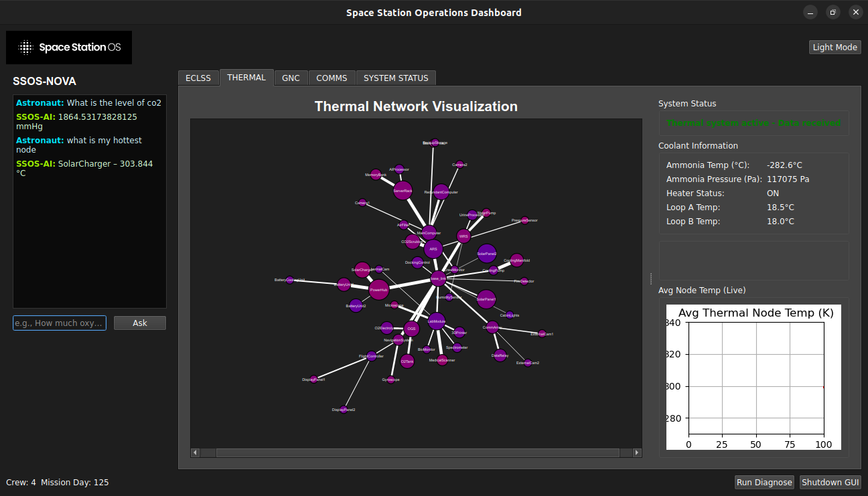
Task: Select the FlightController node
Action: (371, 356)
